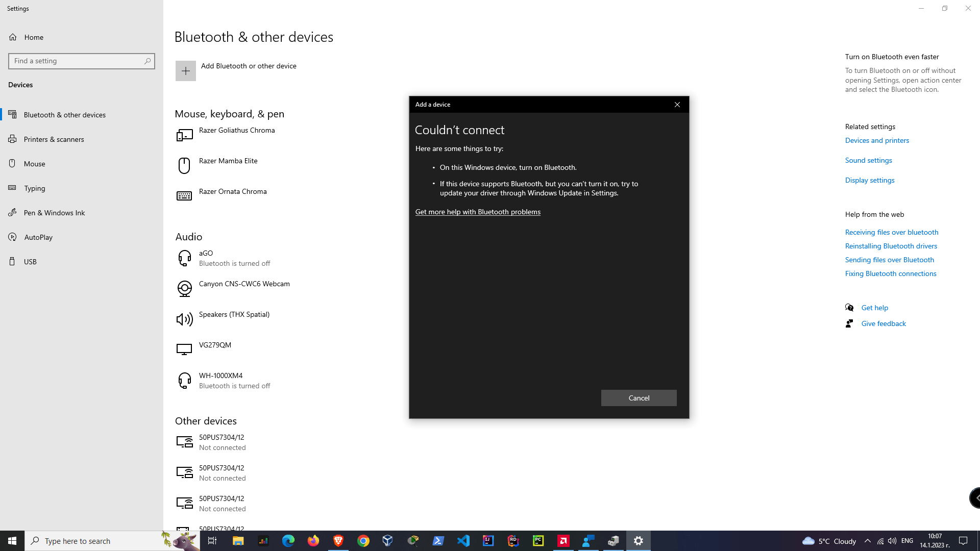Switch to Pen & Windows Ink page
This screenshot has width=980, height=551.
click(54, 213)
